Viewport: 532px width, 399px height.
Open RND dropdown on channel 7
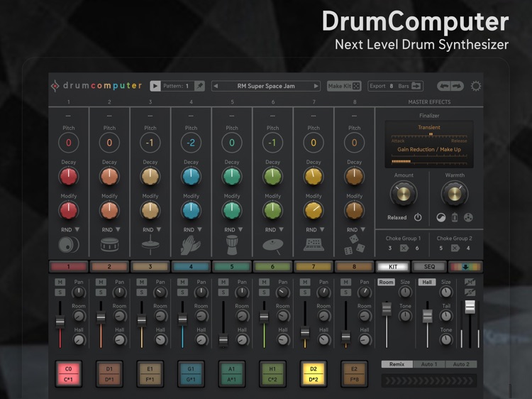[315, 230]
